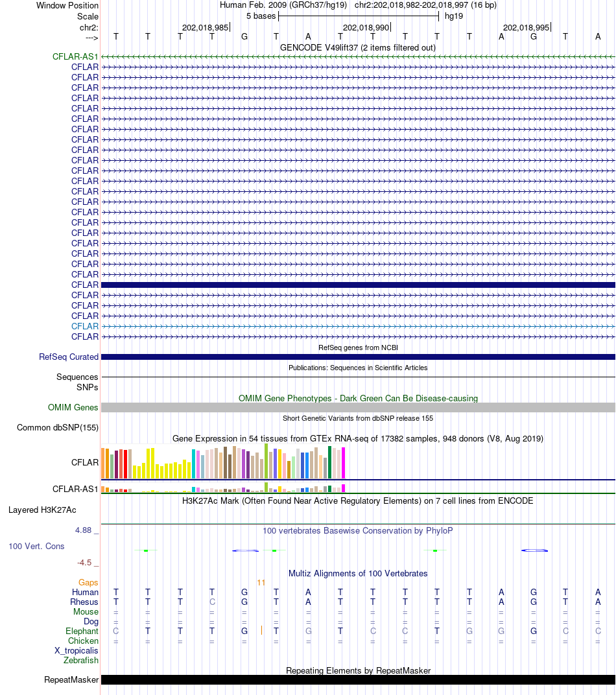616x695 pixels.
Task: Select the Dog alignment row label
Action: [x=91, y=622]
